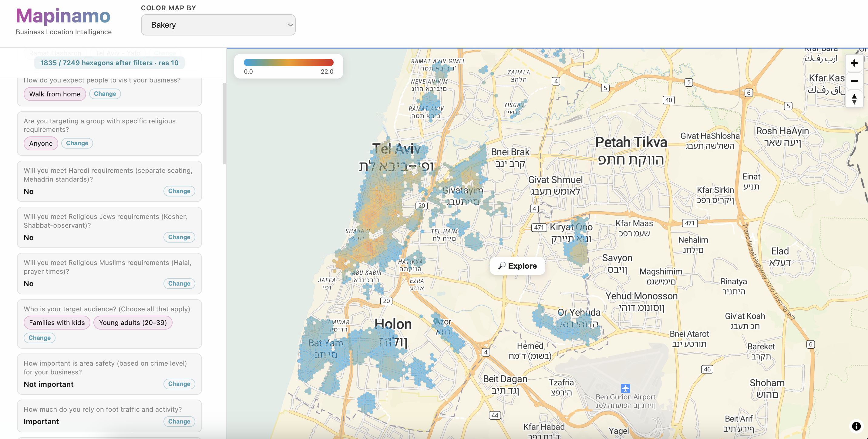Toggle the Families with kids chip
The width and height of the screenshot is (868, 439).
[x=57, y=322]
